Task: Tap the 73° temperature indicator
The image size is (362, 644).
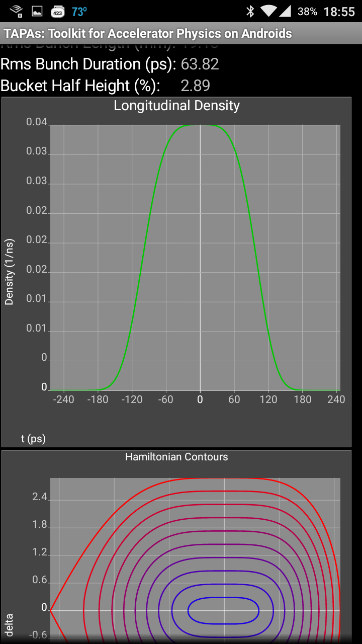Action: [79, 12]
